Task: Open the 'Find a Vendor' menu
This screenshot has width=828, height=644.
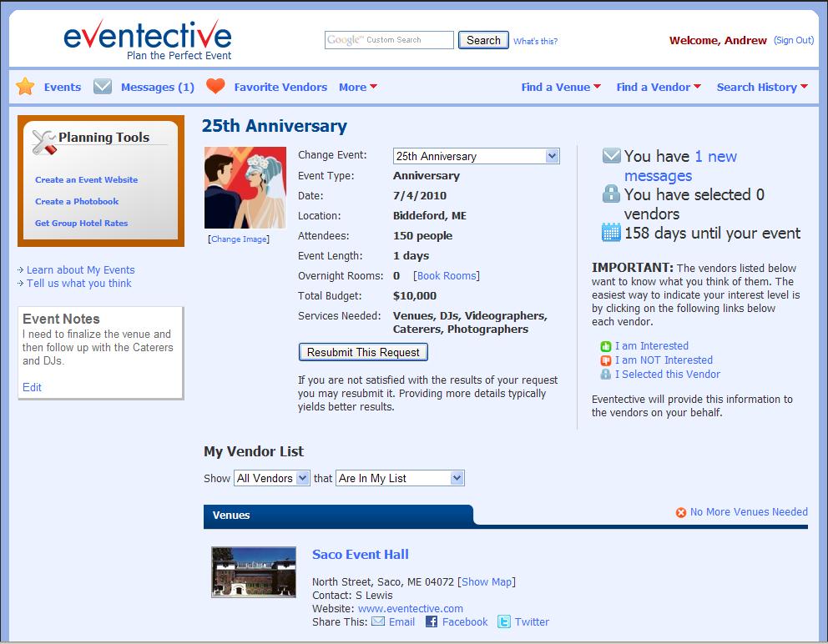Action: 654,86
